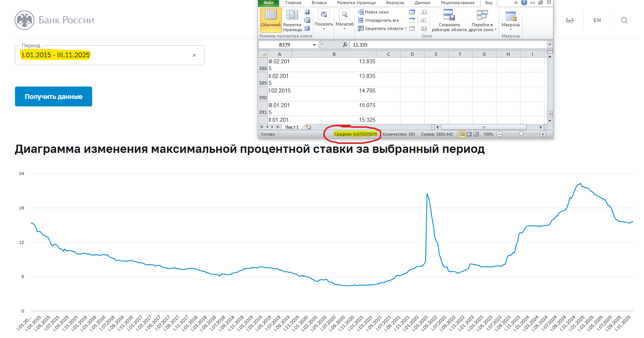
Task: Open the Name Box dropdown arrow
Action: (314, 45)
